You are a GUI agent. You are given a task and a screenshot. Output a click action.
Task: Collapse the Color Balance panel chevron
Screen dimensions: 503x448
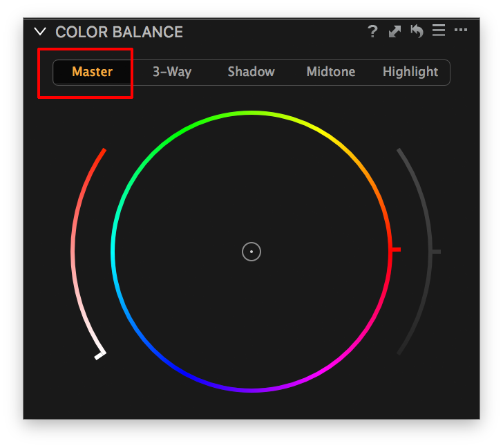pyautogui.click(x=40, y=31)
